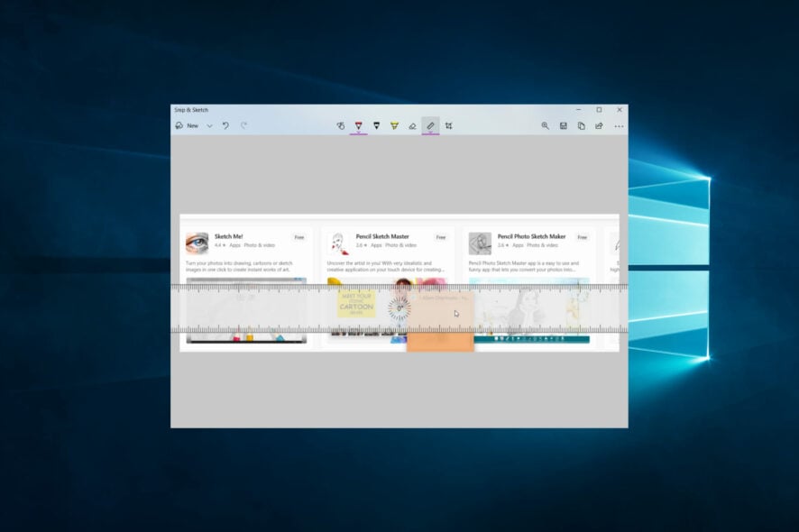The height and width of the screenshot is (532, 799).
Task: Minimize the Snip & Sketch window
Action: coord(578,110)
